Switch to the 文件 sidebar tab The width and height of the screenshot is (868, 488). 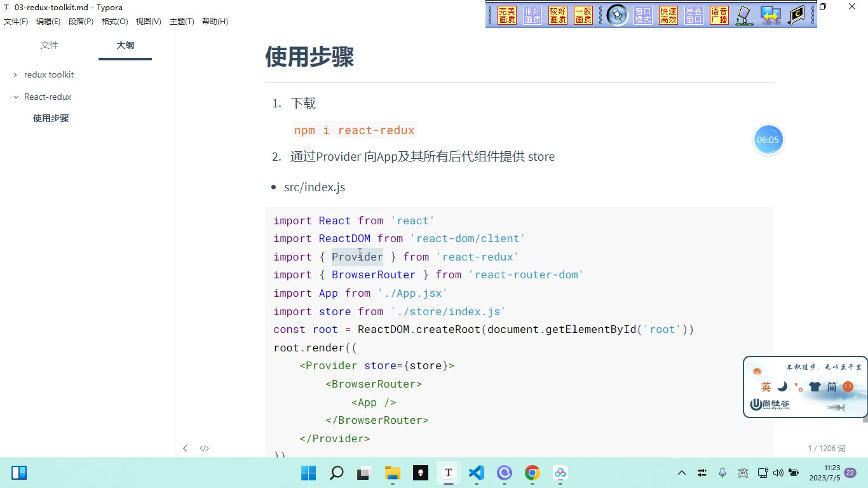[x=49, y=45]
